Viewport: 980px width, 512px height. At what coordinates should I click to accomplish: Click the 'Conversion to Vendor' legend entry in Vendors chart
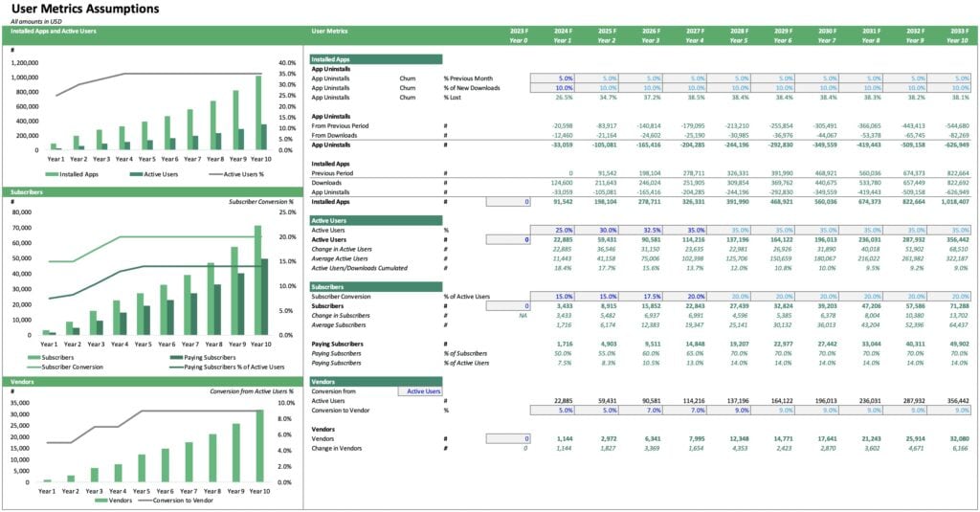tap(176, 501)
